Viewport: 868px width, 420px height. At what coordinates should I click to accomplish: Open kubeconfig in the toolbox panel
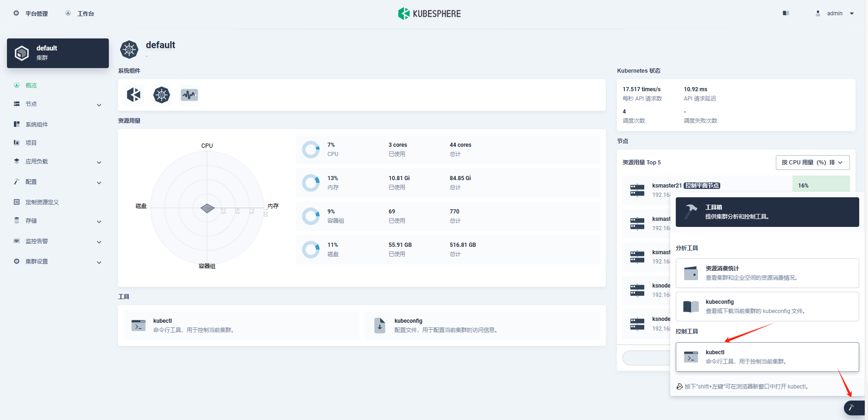767,307
